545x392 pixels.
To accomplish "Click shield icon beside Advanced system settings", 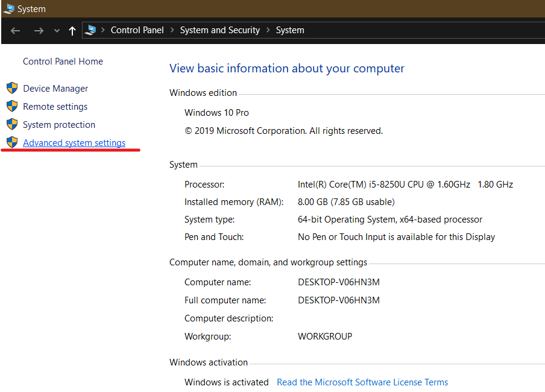I will click(12, 142).
